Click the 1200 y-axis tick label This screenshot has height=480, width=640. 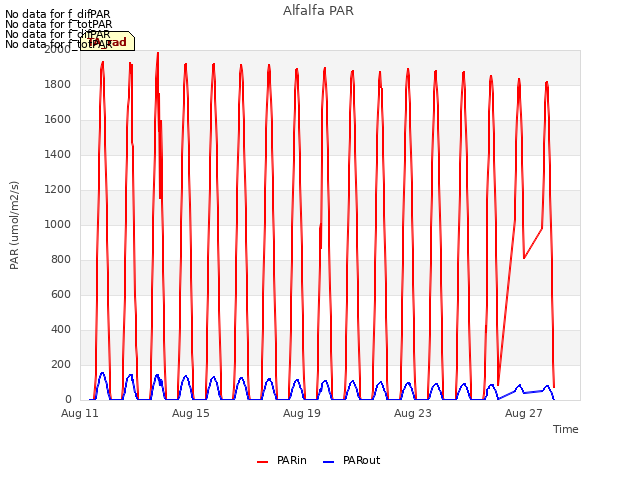tap(58, 189)
